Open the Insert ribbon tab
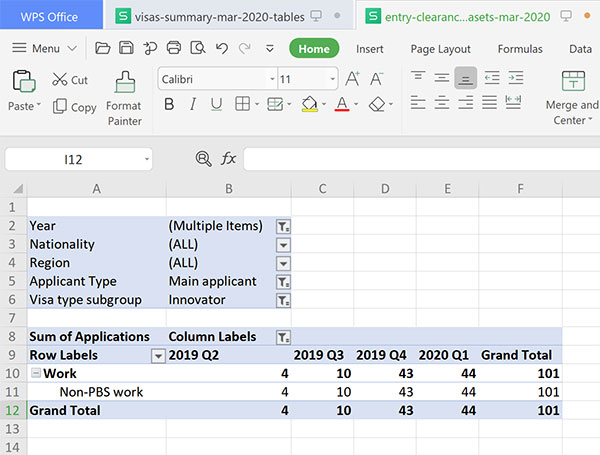This screenshot has height=455, width=600. [370, 49]
